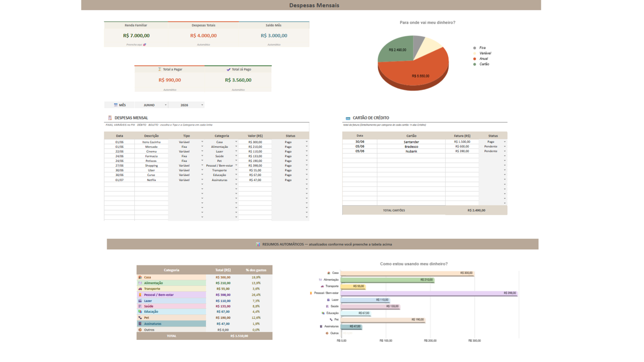Click the clipboard icon beside DESPESAS MENSAL
Image resolution: width=644 pixels, height=362 pixels.
pos(110,118)
